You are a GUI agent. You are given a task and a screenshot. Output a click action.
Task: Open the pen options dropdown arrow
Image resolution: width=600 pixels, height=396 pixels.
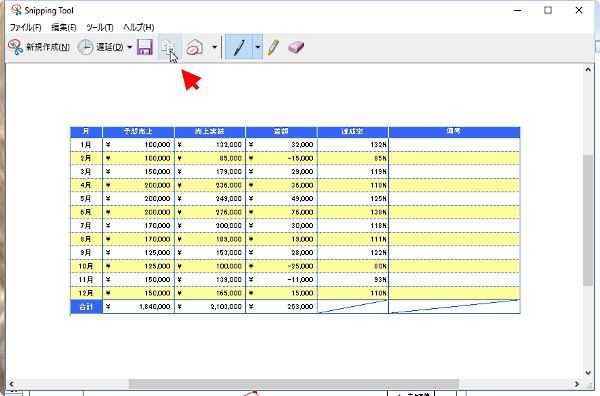pyautogui.click(x=258, y=47)
